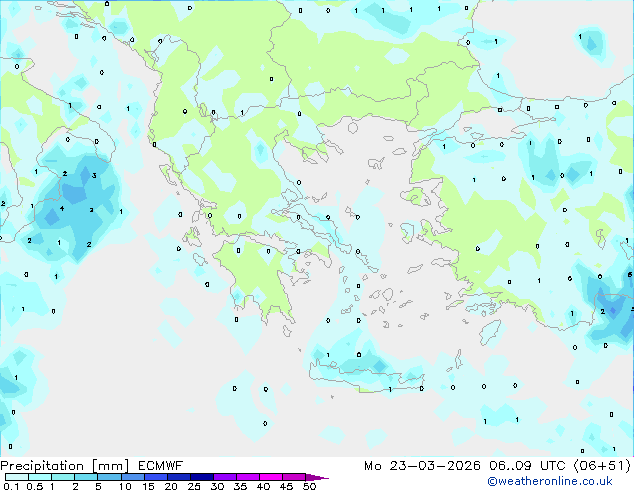Click the '25' legend scale label

coord(194,486)
